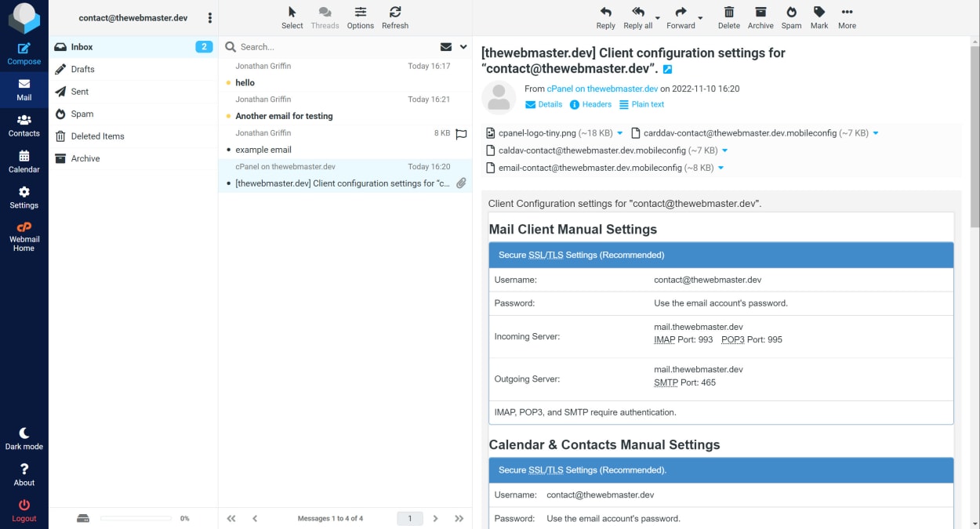The height and width of the screenshot is (529, 980).
Task: Go to first page of messages
Action: click(x=231, y=518)
